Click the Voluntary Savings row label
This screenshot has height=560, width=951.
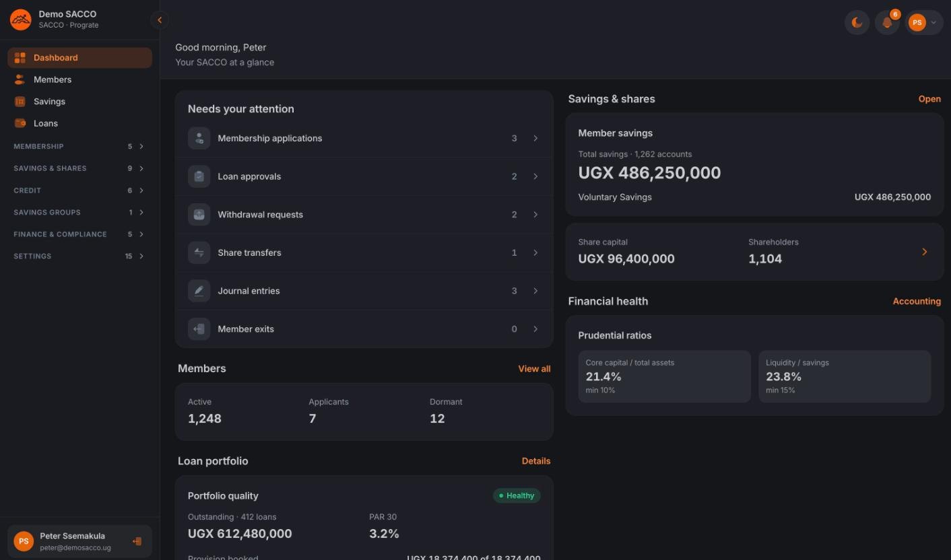tap(615, 197)
